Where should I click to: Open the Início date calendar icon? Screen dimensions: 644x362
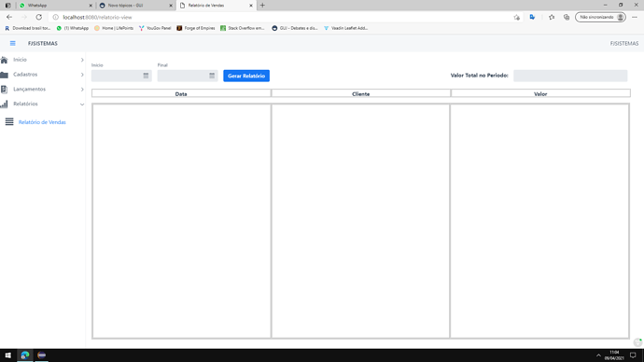pyautogui.click(x=146, y=76)
